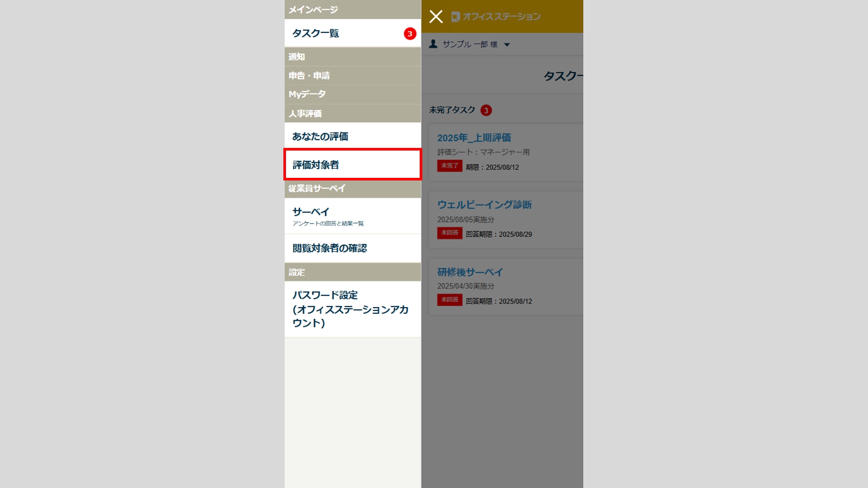Screen dimensions: 868x488
Task: Click 未完了 badge on 2025年_上期評価
Action: 450,166
